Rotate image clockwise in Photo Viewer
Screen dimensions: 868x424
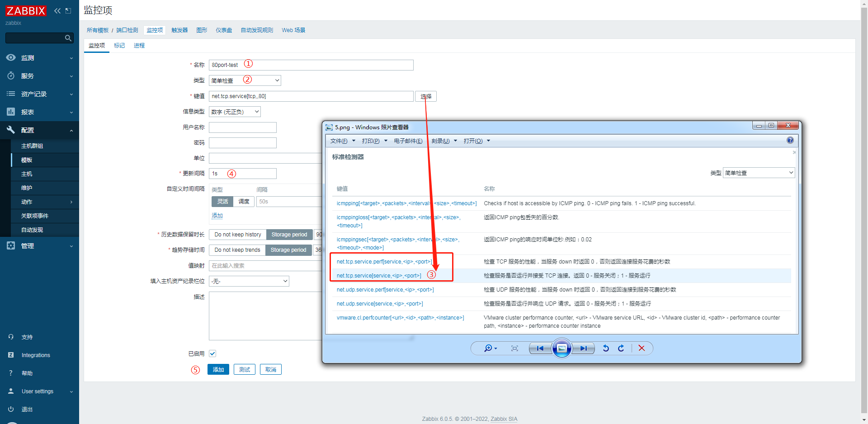(x=621, y=348)
